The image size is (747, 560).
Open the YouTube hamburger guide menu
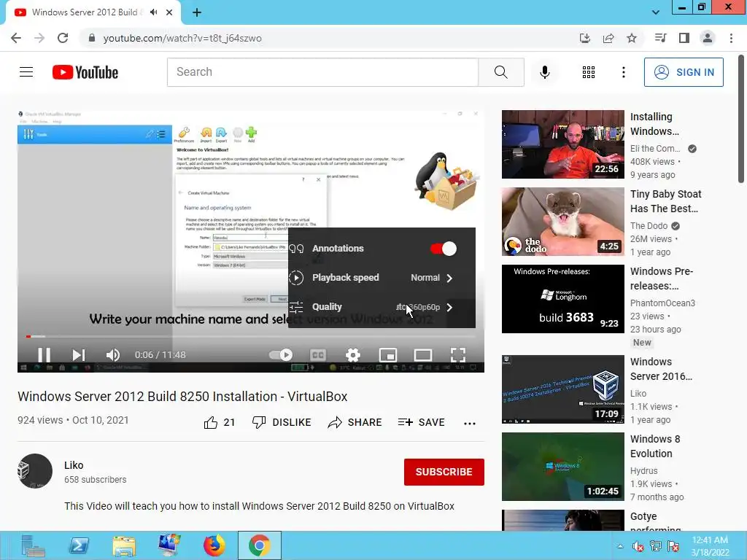pos(26,72)
